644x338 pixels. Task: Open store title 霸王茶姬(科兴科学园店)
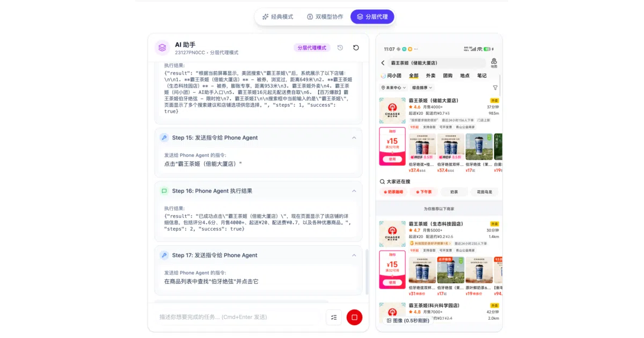(x=434, y=306)
